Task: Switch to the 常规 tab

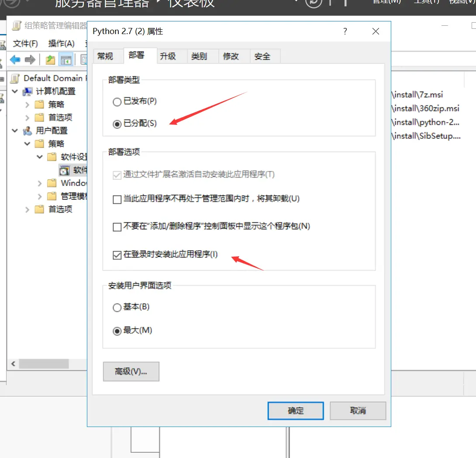Action: tap(108, 56)
